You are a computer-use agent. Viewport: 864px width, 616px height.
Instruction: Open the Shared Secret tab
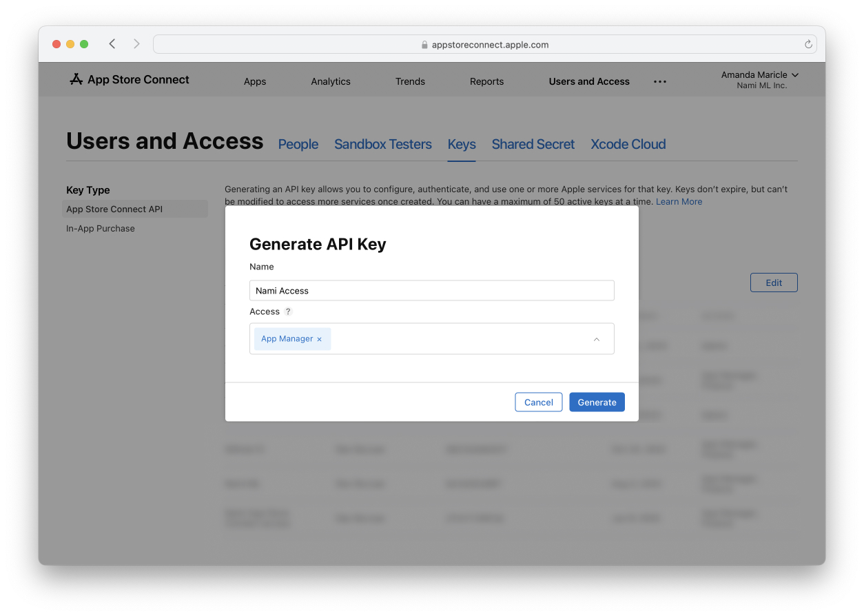point(533,144)
